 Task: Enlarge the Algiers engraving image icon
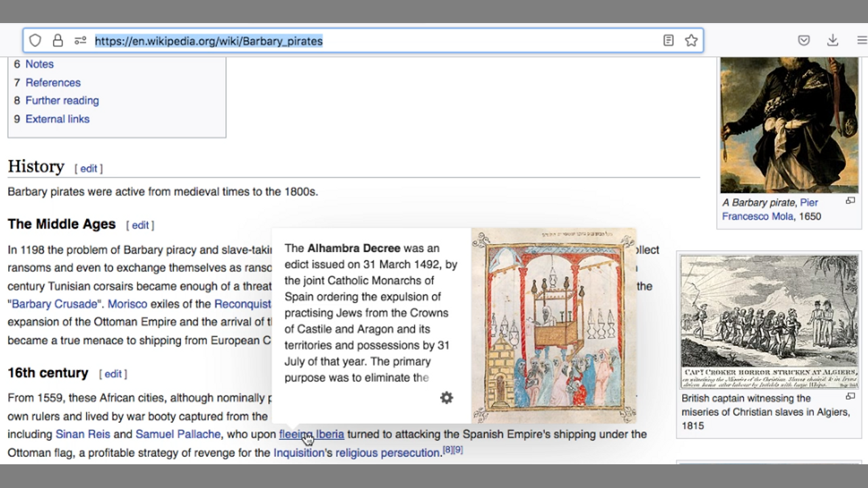click(850, 396)
